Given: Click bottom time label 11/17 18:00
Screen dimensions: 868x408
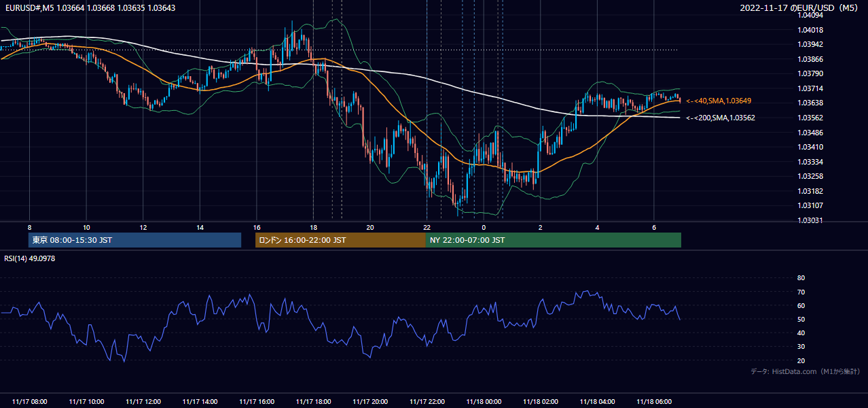Looking at the screenshot, I should pos(313,402).
